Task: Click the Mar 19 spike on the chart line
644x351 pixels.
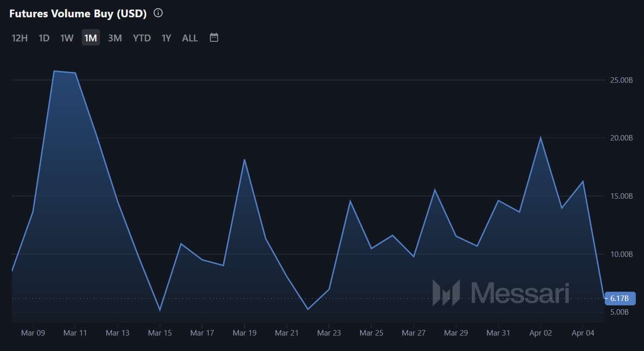Action: point(245,160)
